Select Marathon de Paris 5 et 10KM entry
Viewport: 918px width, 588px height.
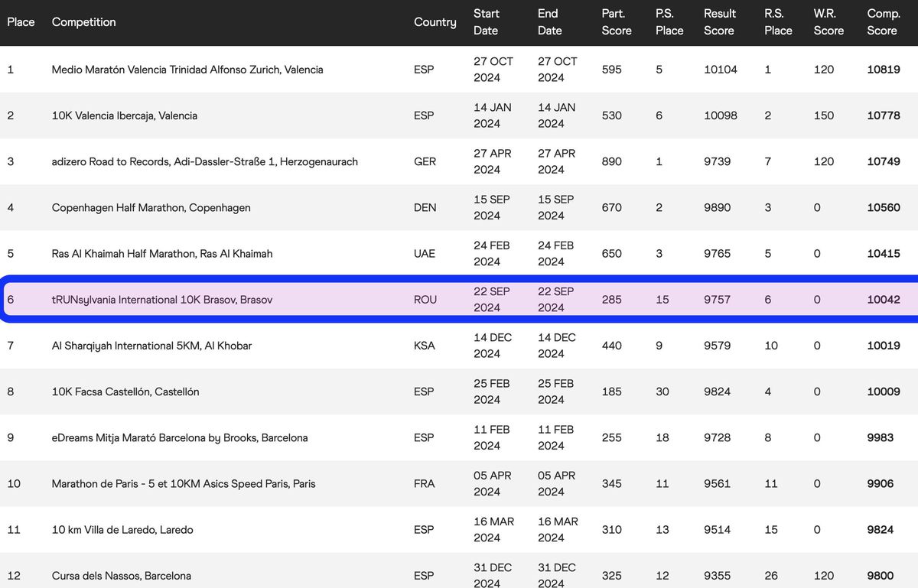point(184,483)
